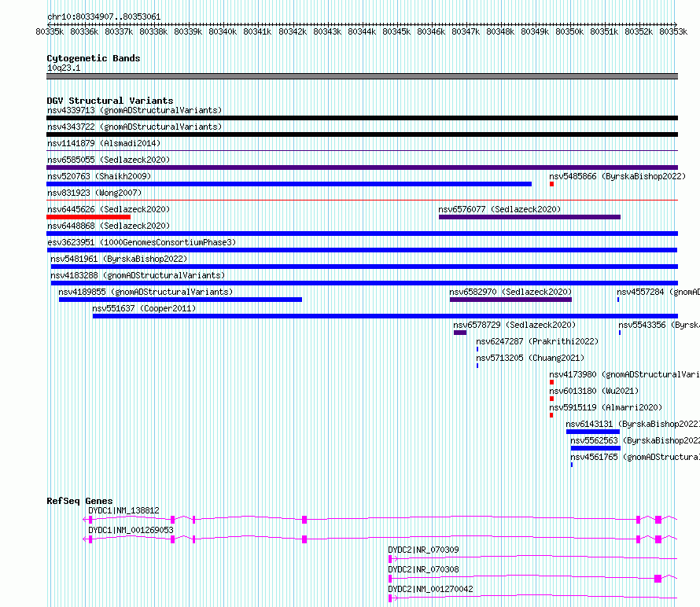Open nsv1141879 (Alsmadi2014) variant

pos(104,143)
